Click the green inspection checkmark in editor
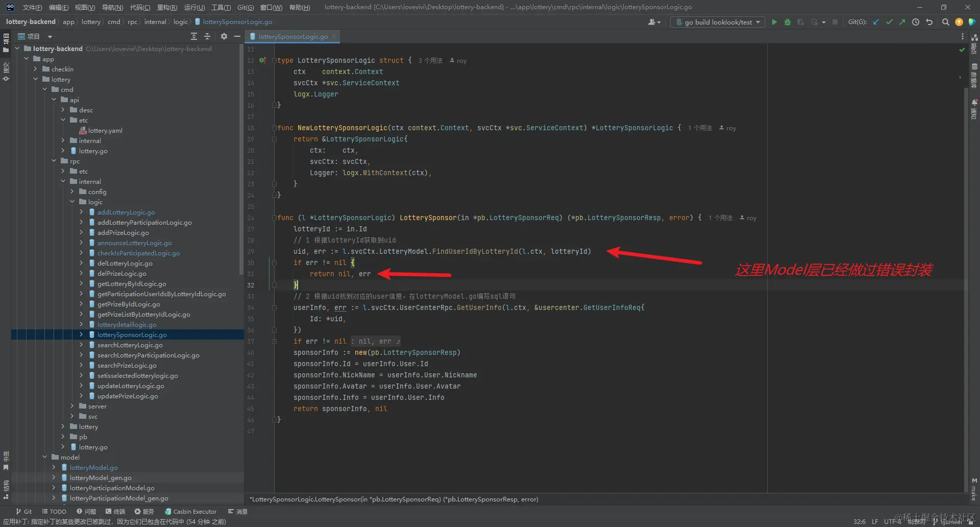Image resolution: width=980 pixels, height=527 pixels. (962, 50)
